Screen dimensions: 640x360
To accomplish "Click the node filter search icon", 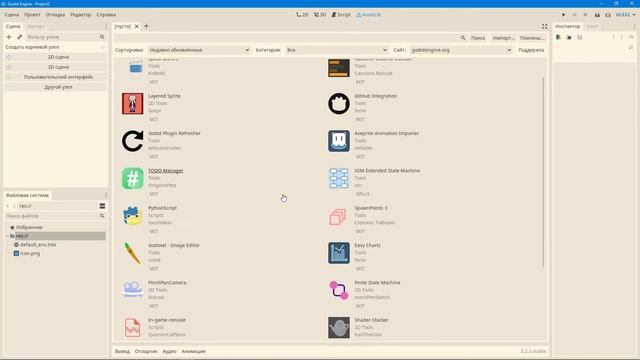I will point(102,37).
